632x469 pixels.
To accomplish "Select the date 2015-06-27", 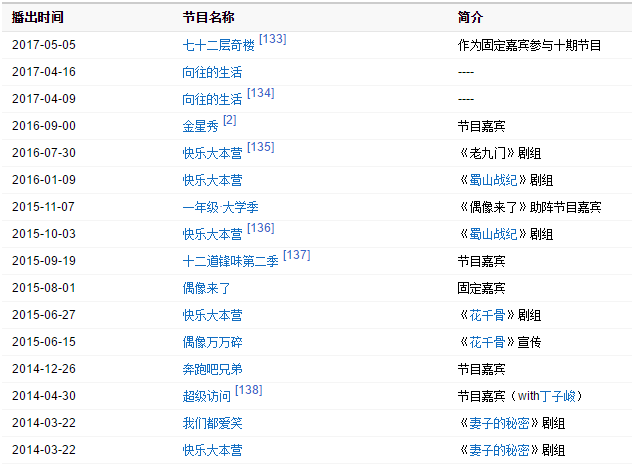I will click(44, 315).
